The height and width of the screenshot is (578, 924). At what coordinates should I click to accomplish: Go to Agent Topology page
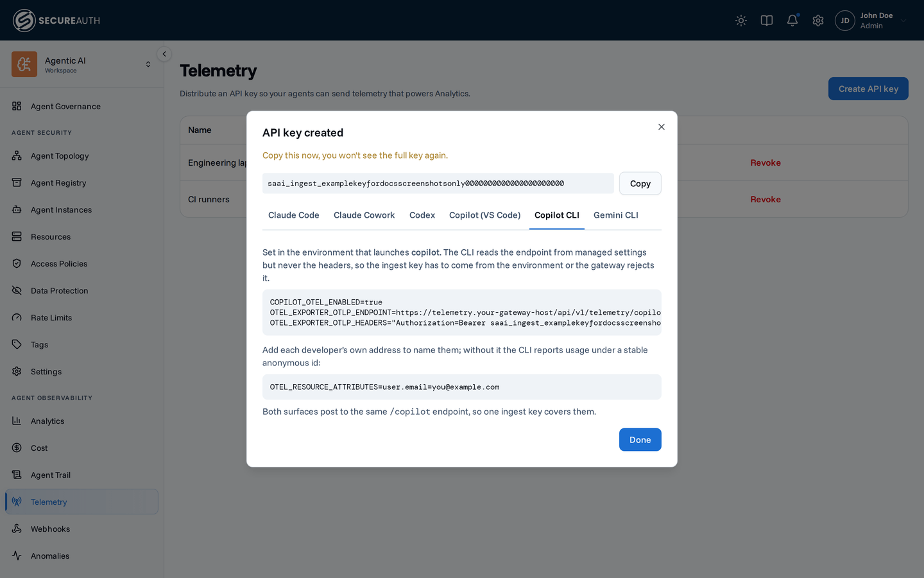(81, 155)
